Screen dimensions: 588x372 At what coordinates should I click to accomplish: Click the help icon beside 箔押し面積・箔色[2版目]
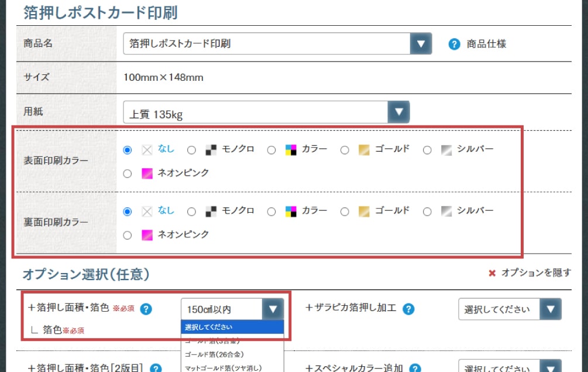coord(156,368)
